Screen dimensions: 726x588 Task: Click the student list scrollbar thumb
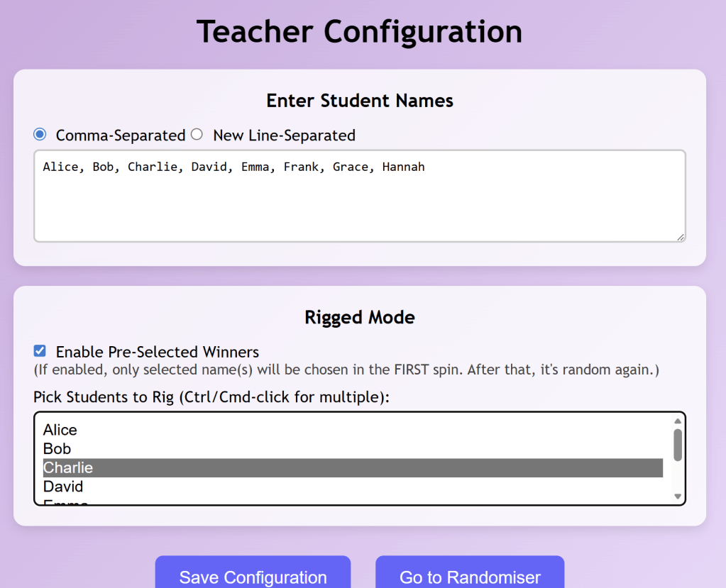point(677,445)
